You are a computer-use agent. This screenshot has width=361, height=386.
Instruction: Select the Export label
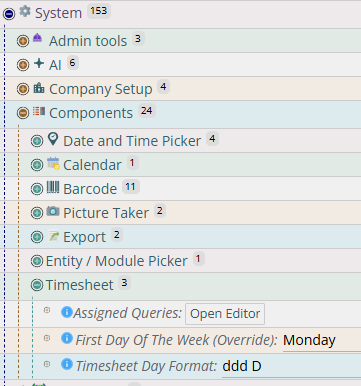(x=84, y=237)
